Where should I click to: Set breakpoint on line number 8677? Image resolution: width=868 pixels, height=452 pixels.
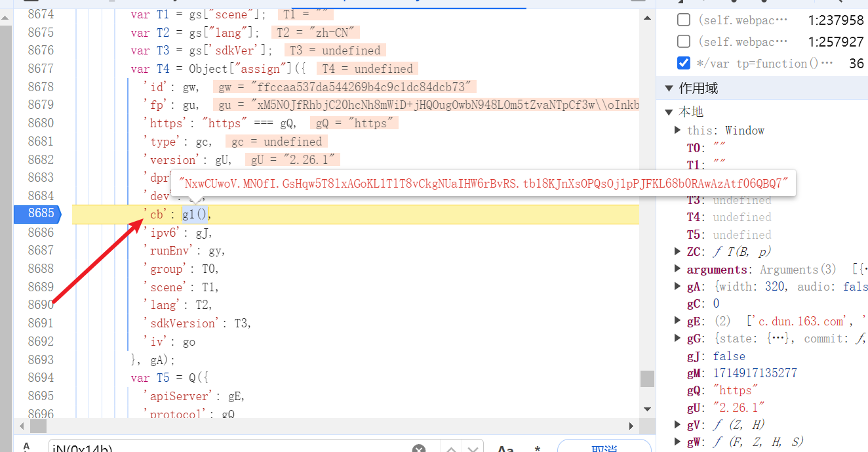[41, 68]
